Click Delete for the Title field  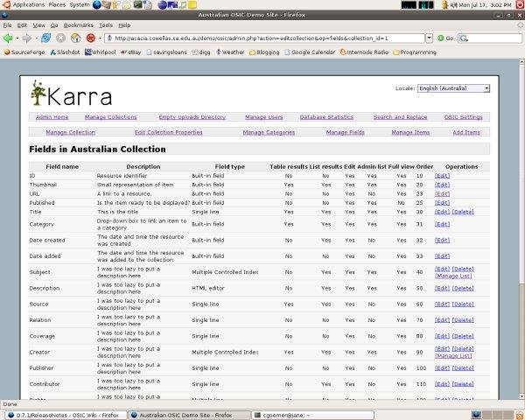(463, 212)
